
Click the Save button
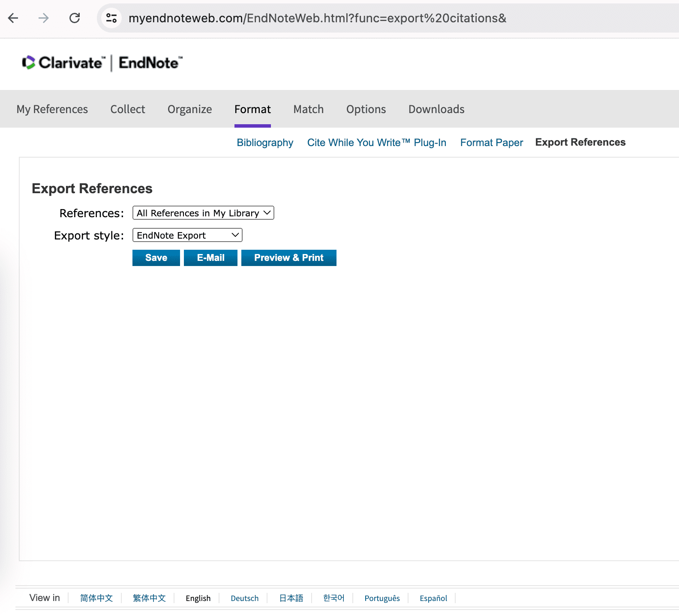pyautogui.click(x=156, y=258)
